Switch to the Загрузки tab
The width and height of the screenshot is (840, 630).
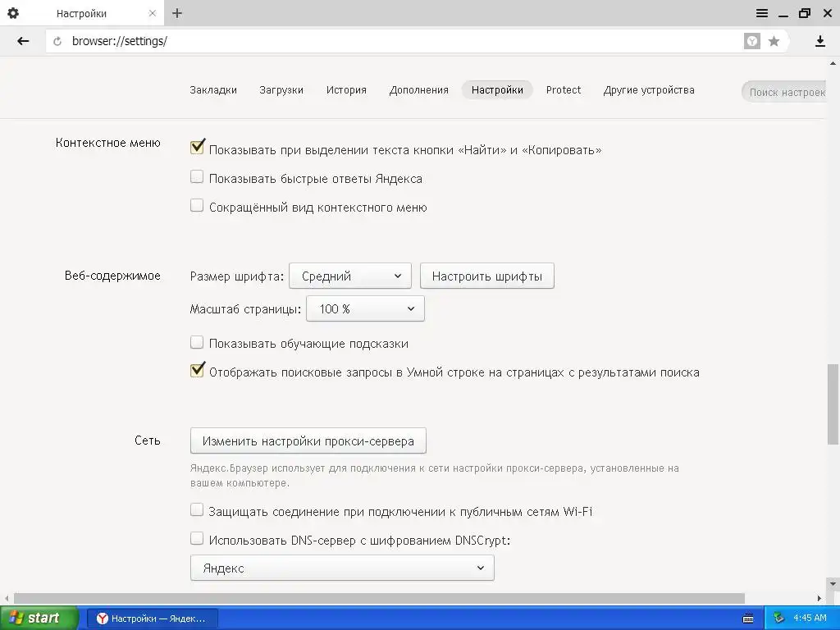(x=281, y=90)
